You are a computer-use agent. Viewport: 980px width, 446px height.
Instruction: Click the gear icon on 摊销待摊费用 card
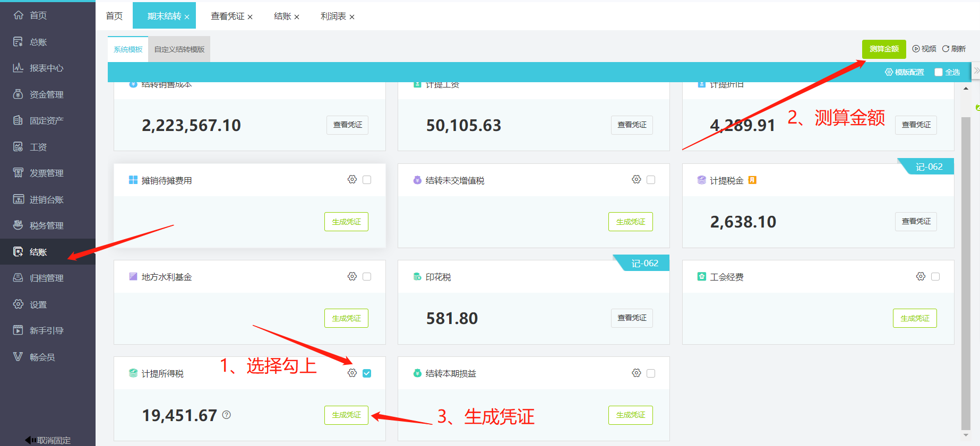coord(352,180)
